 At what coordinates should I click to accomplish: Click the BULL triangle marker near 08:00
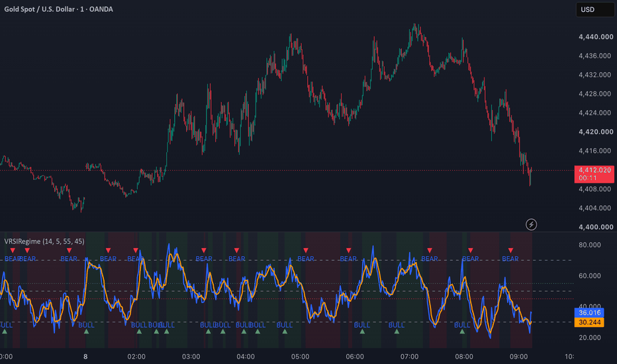(x=462, y=332)
